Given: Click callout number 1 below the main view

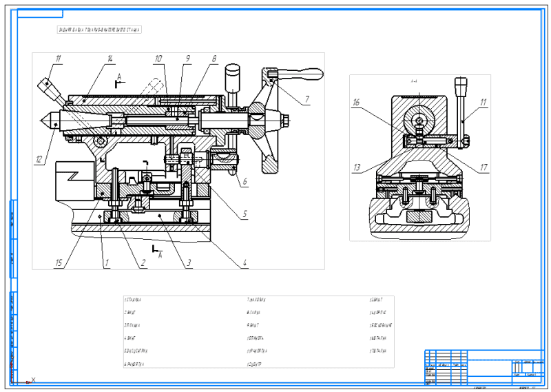Looking at the screenshot, I should click(x=107, y=262).
